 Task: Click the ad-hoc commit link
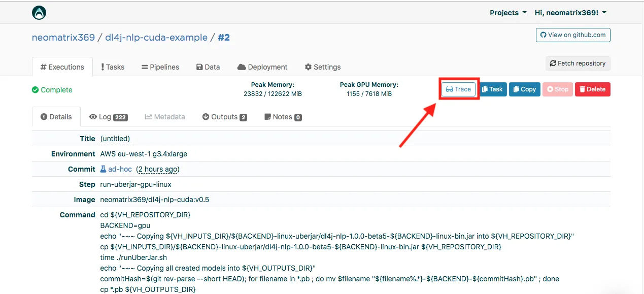tap(120, 169)
